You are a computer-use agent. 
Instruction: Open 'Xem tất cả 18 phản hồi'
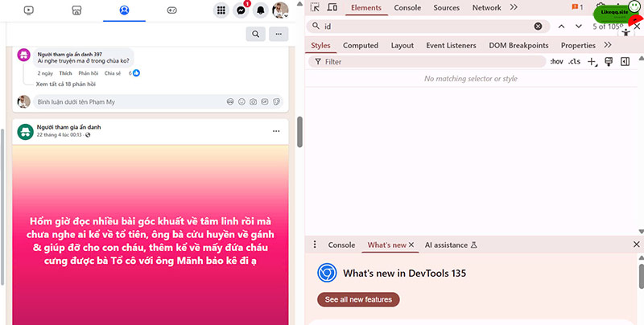pos(66,84)
